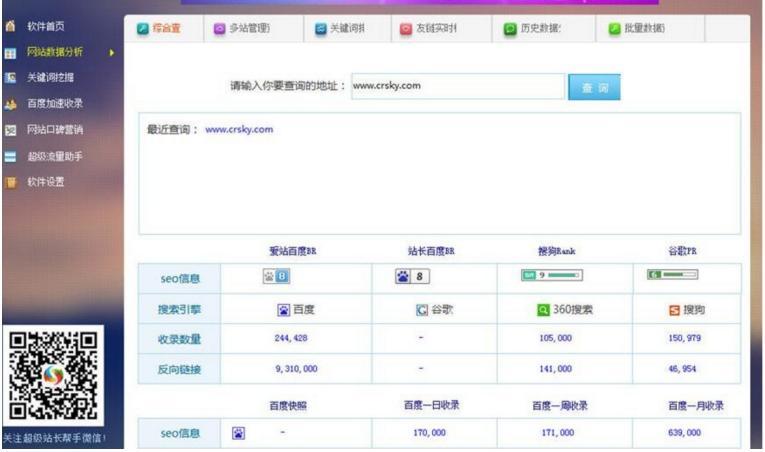Click the purple icon on 多站管理 tab
Screen dimensions: 765x452
coord(220,29)
